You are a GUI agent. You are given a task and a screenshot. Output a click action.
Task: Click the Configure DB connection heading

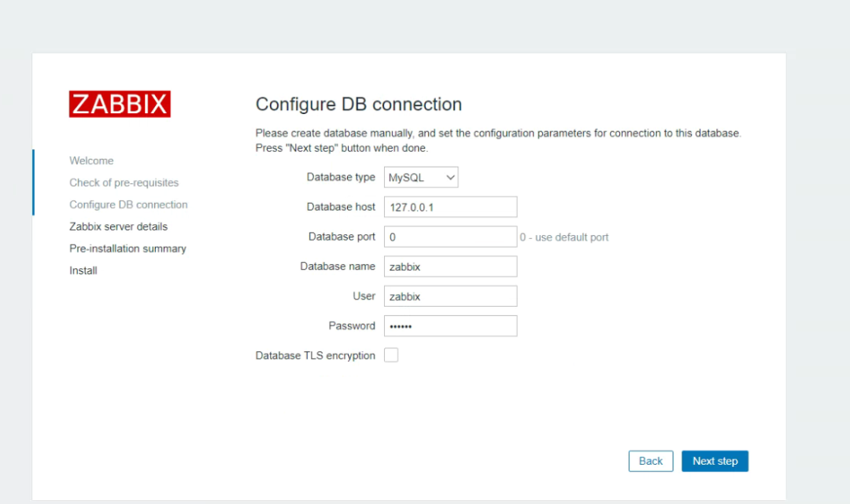[x=359, y=105]
